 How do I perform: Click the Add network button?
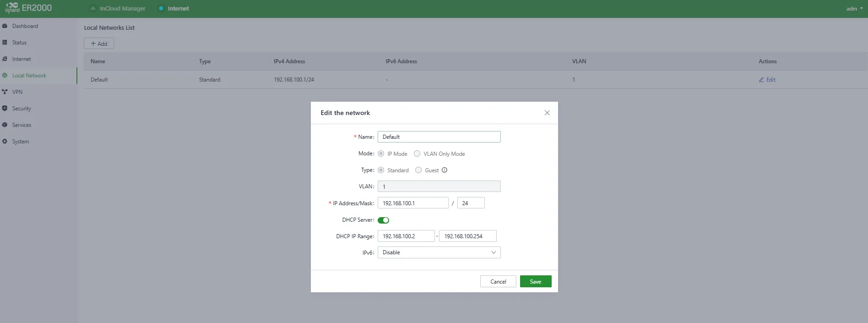pos(99,44)
